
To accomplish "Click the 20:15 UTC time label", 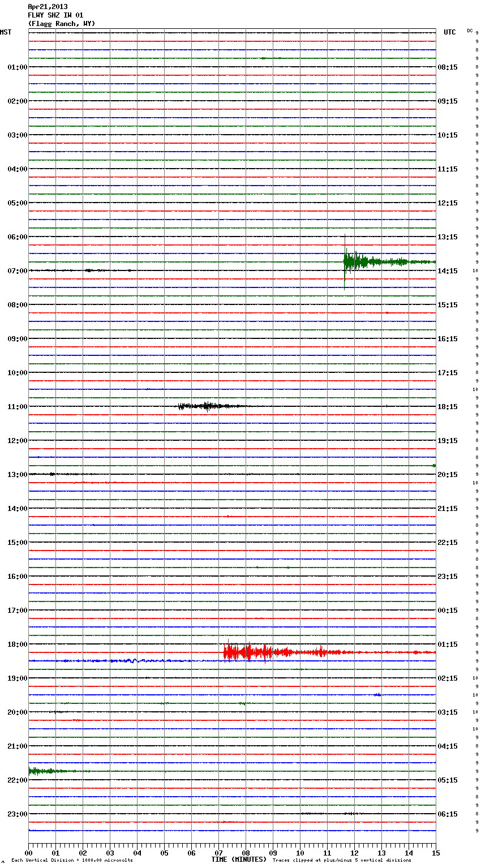I will tap(448, 475).
